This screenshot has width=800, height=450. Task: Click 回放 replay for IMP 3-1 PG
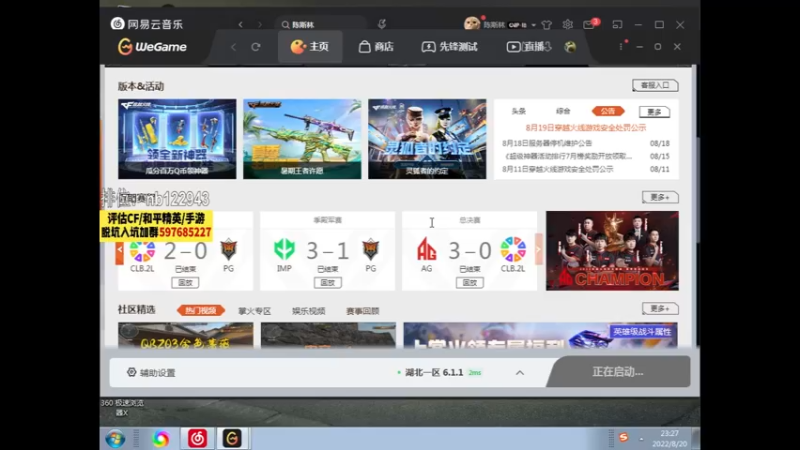pos(328,282)
